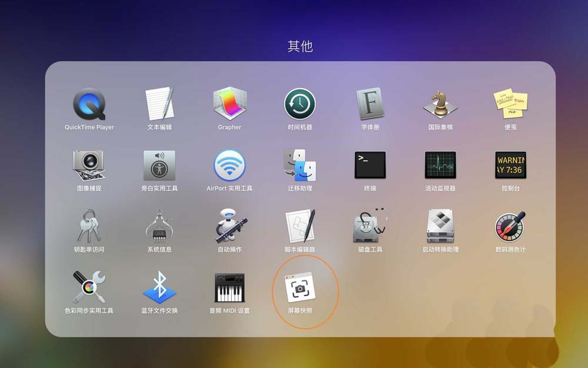Open the 磁盘工具 Disk Utility icon
Viewport: 588px width, 368px height.
point(370,226)
